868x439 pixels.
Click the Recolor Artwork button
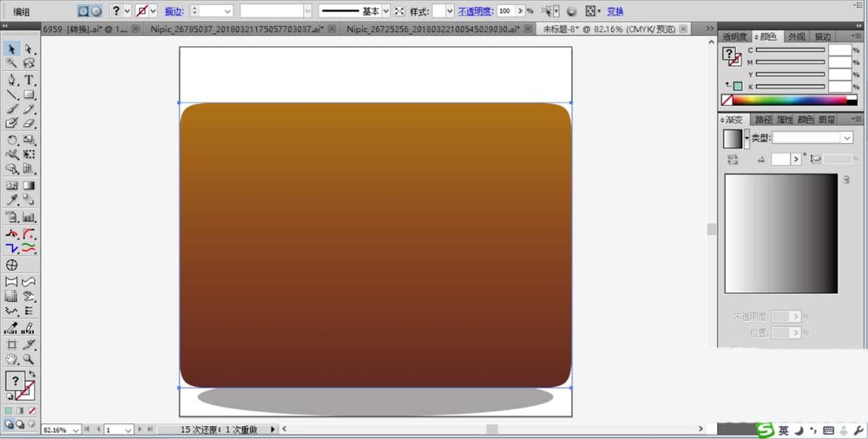coord(572,11)
